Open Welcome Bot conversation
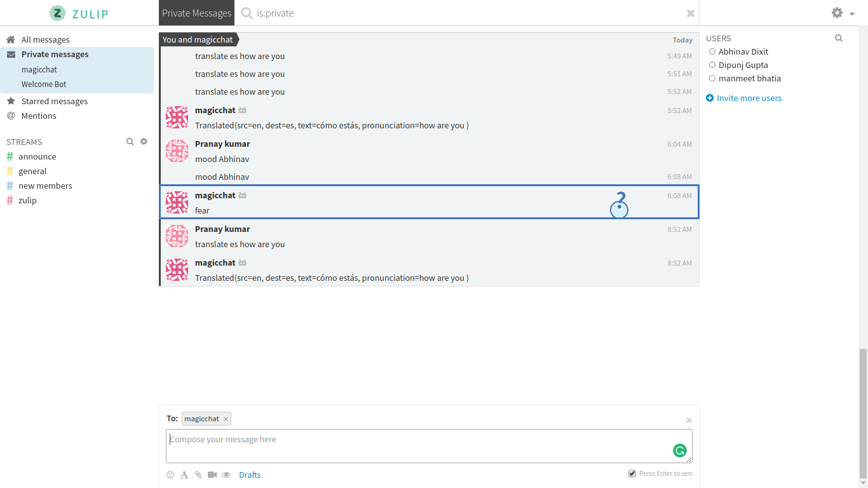Viewport: 868px width, 488px height. [44, 84]
